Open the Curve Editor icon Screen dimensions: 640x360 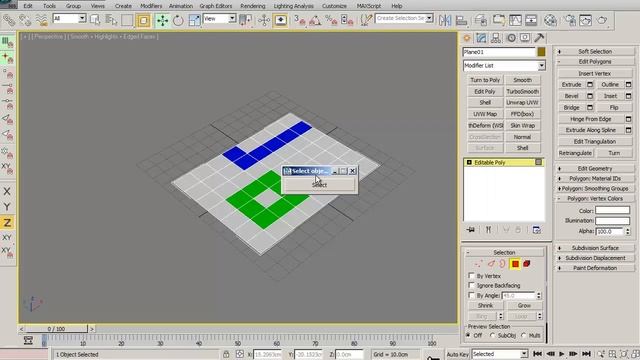515,20
